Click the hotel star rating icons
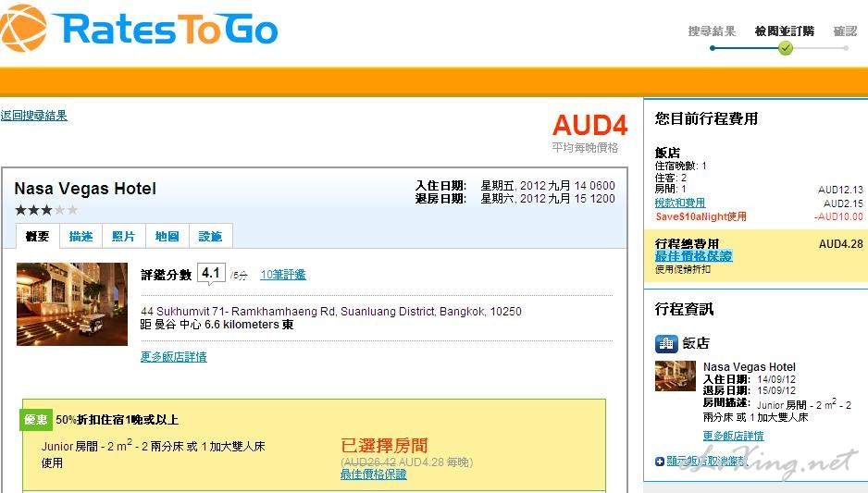This screenshot has width=868, height=493. 46,210
